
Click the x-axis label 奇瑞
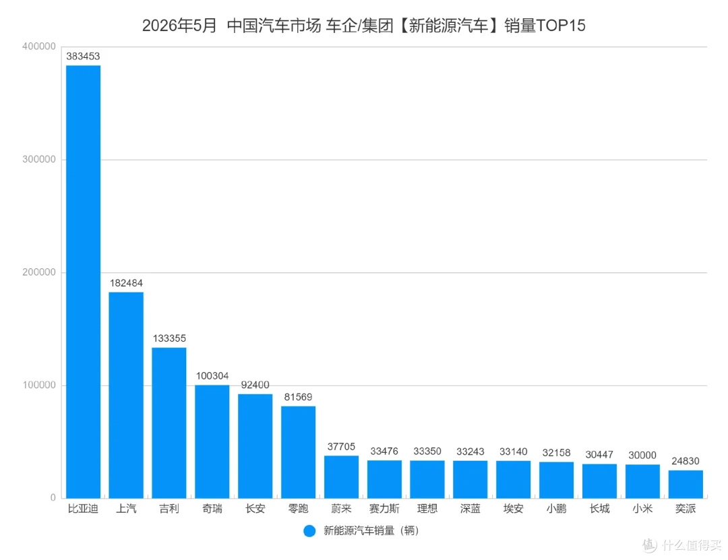[x=212, y=509]
